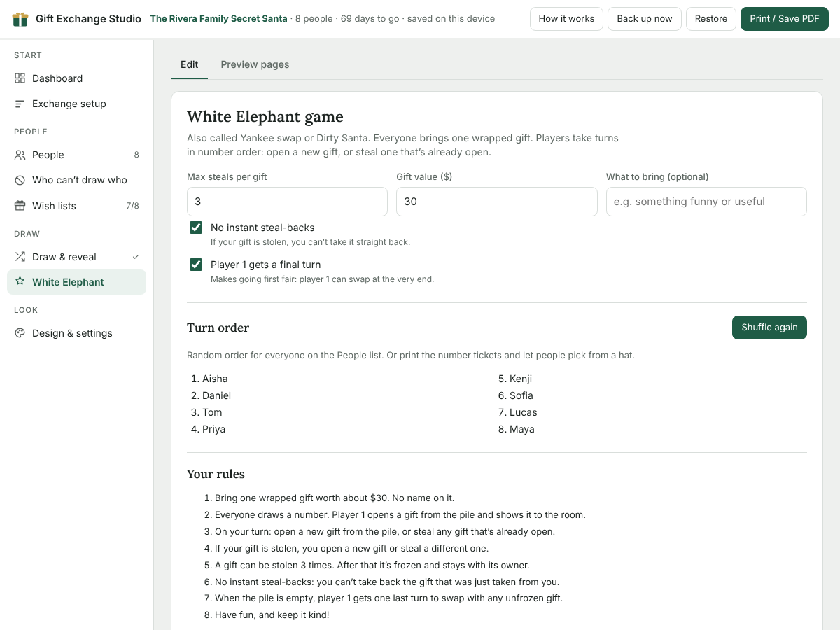This screenshot has width=840, height=630.
Task: Click the People group icon in sidebar
Action: point(20,155)
